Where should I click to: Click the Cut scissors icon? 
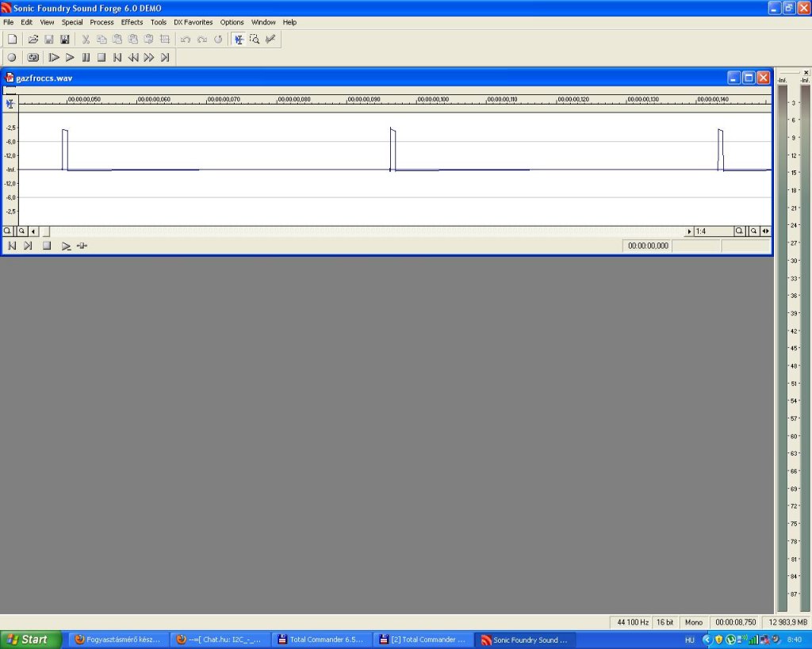click(86, 40)
